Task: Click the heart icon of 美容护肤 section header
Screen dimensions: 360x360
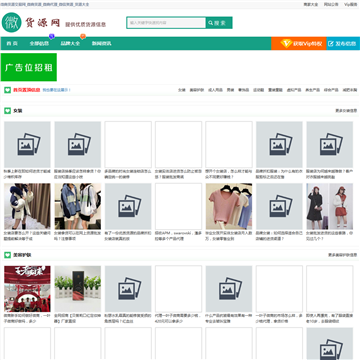Action: click(x=7, y=255)
